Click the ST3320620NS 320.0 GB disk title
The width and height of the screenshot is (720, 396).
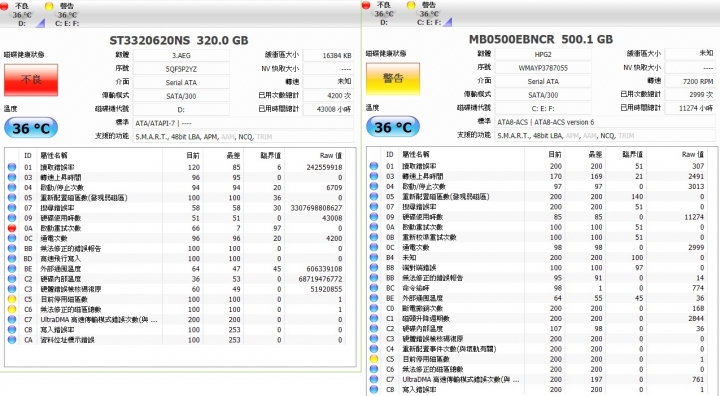(x=179, y=40)
